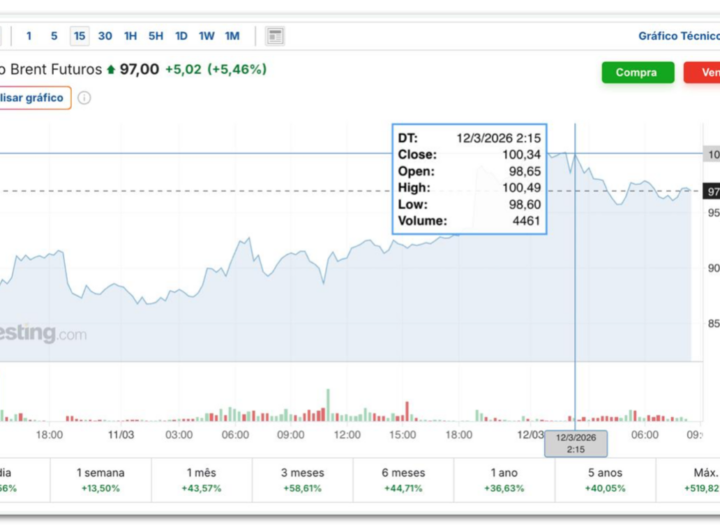Select the 5 minute interval
The width and height of the screenshot is (720, 530).
[x=54, y=36]
